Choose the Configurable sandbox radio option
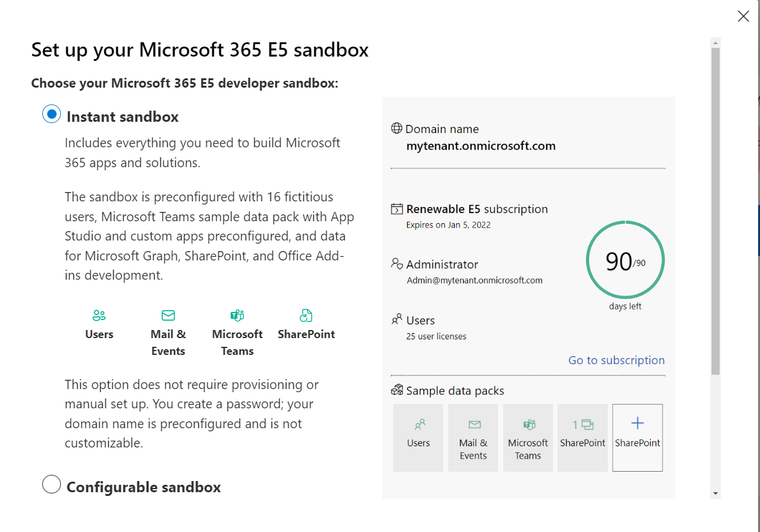Image resolution: width=760 pixels, height=532 pixels. click(x=52, y=484)
